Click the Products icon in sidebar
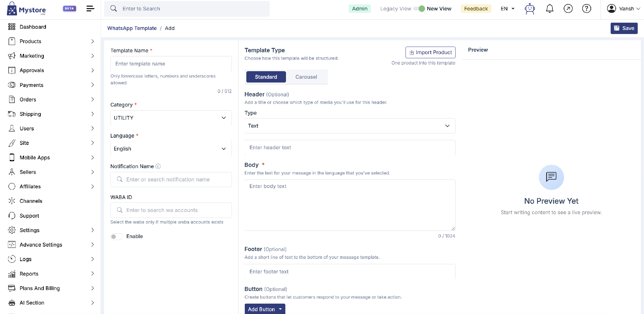This screenshot has height=314, width=644. [12, 41]
